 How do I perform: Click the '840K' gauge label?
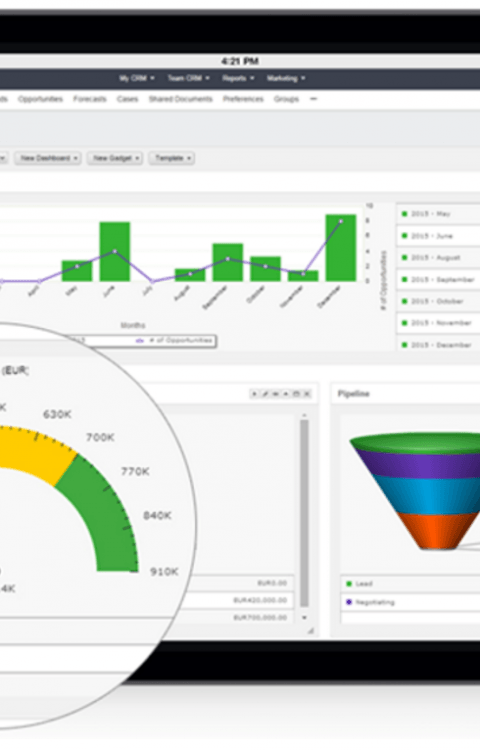tap(157, 515)
